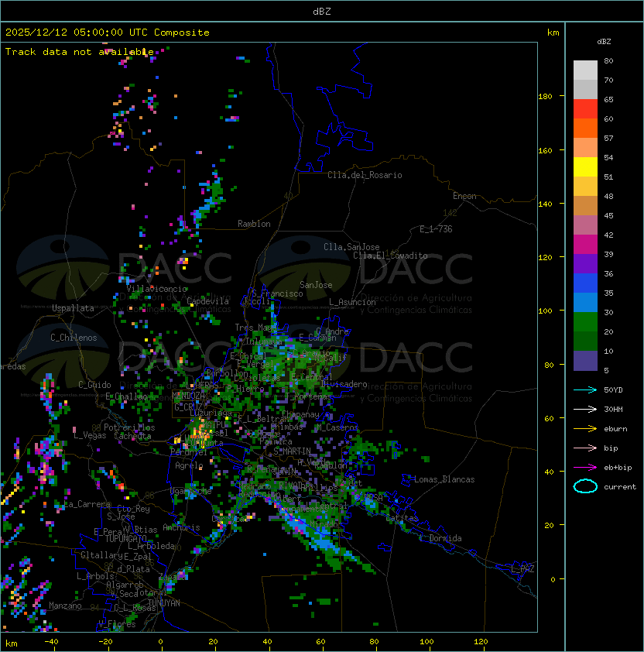Select the 35 dBZ light blue swatch

(585, 302)
